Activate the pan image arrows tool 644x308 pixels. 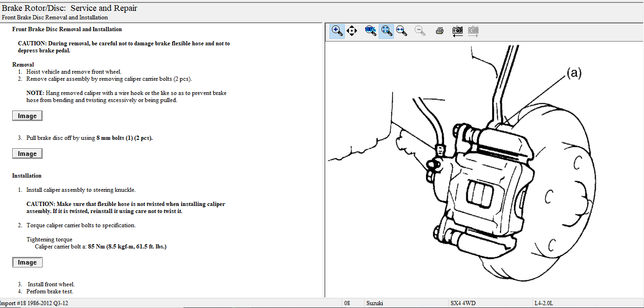(x=352, y=31)
